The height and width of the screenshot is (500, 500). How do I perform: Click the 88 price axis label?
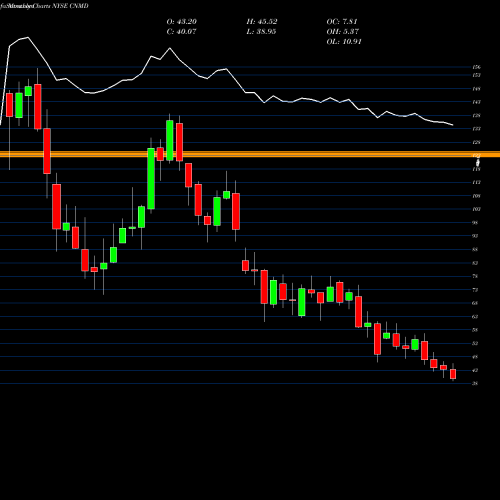tap(476, 249)
